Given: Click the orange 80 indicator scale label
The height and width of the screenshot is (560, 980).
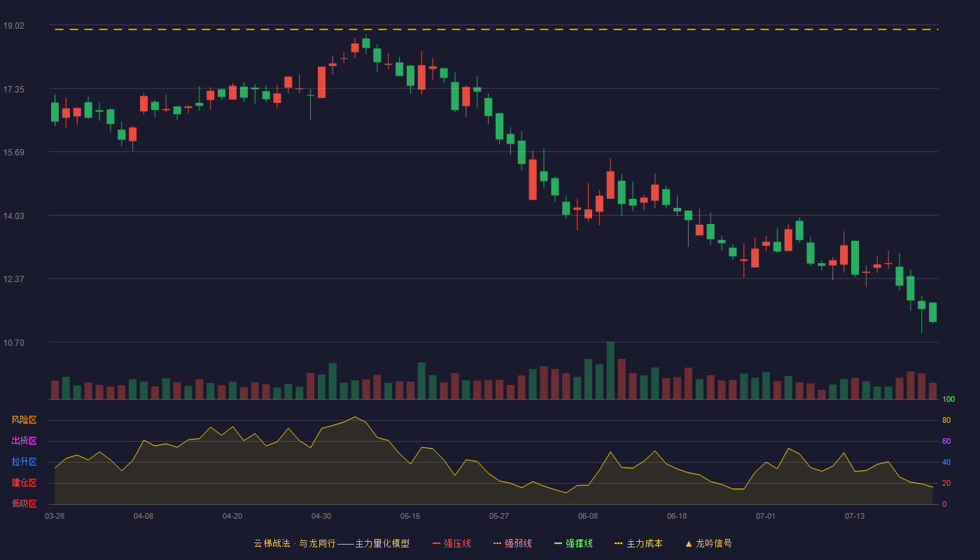Looking at the screenshot, I should click(946, 421).
